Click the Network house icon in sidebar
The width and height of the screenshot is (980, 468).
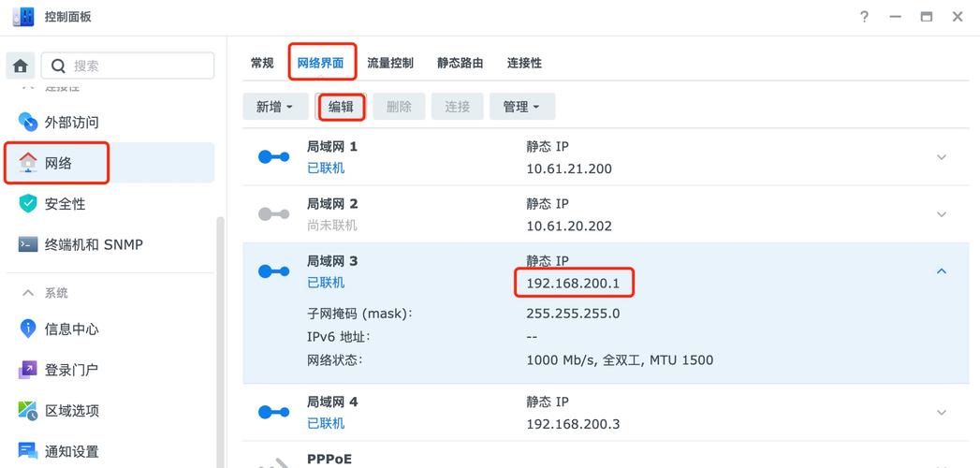pos(28,163)
